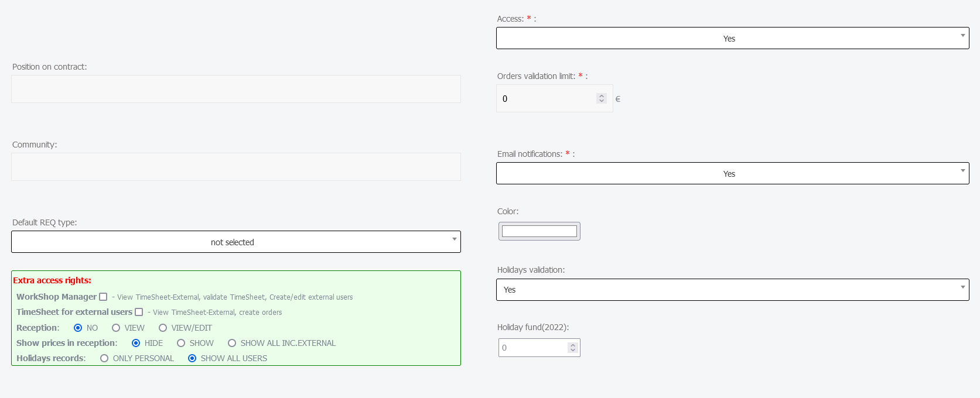Click inside Orders validation limit input
The height and width of the screenshot is (398, 980).
click(x=545, y=98)
